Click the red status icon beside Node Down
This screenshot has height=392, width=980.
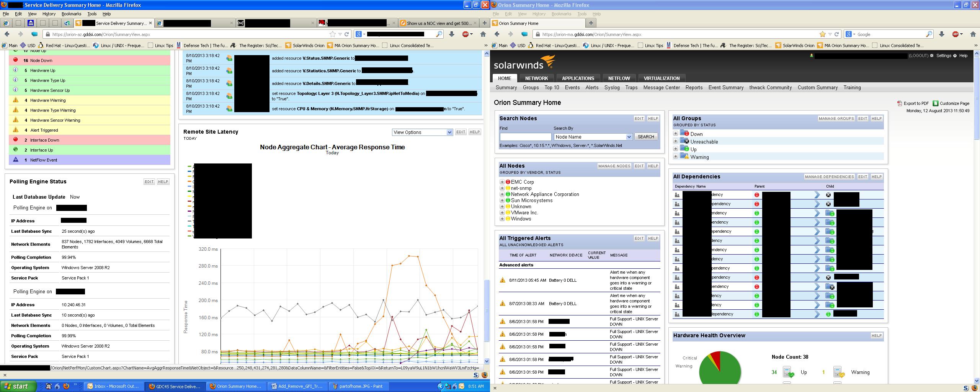(x=16, y=60)
